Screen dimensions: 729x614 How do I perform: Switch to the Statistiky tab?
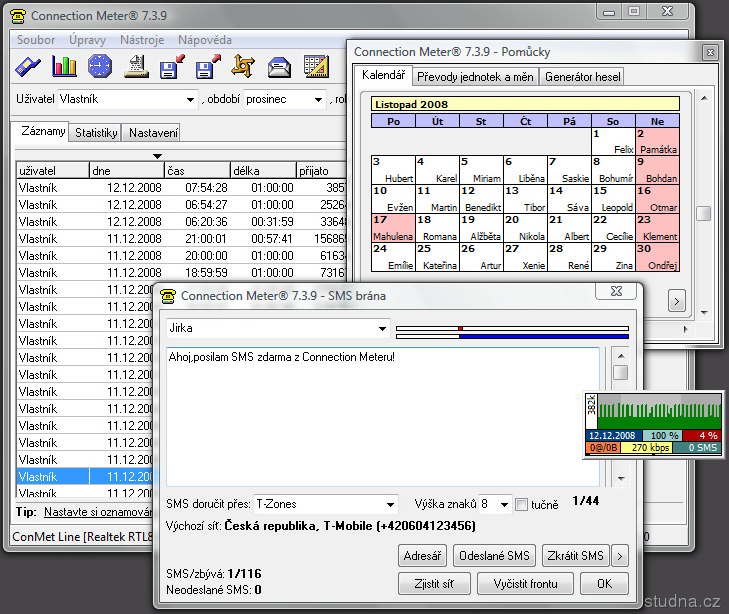pyautogui.click(x=97, y=133)
